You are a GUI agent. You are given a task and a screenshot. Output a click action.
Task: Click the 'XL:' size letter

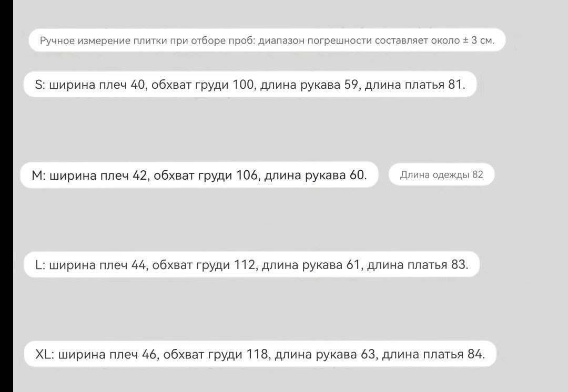45,354
